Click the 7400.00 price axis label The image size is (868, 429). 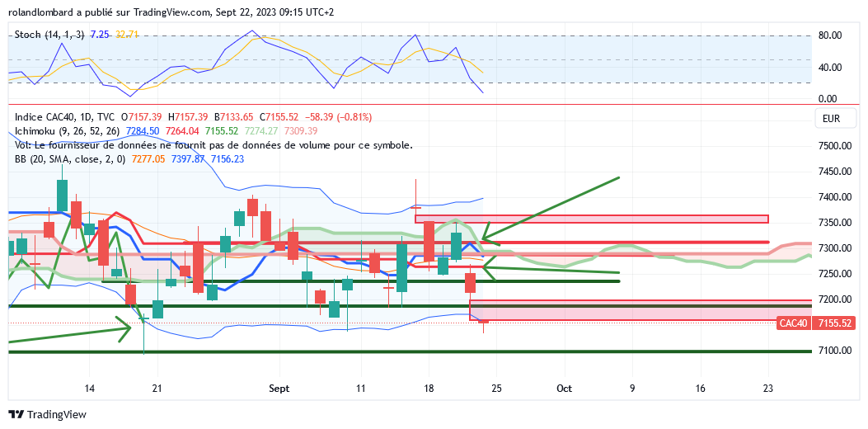click(x=835, y=197)
